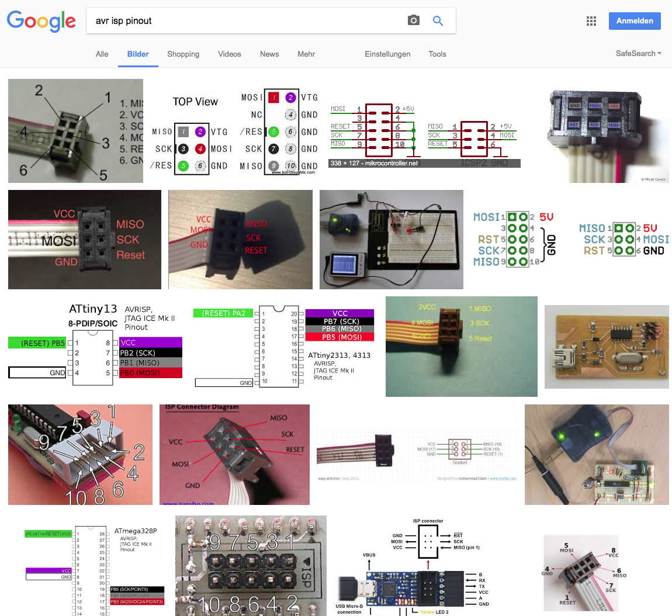Open the News tab

click(269, 54)
